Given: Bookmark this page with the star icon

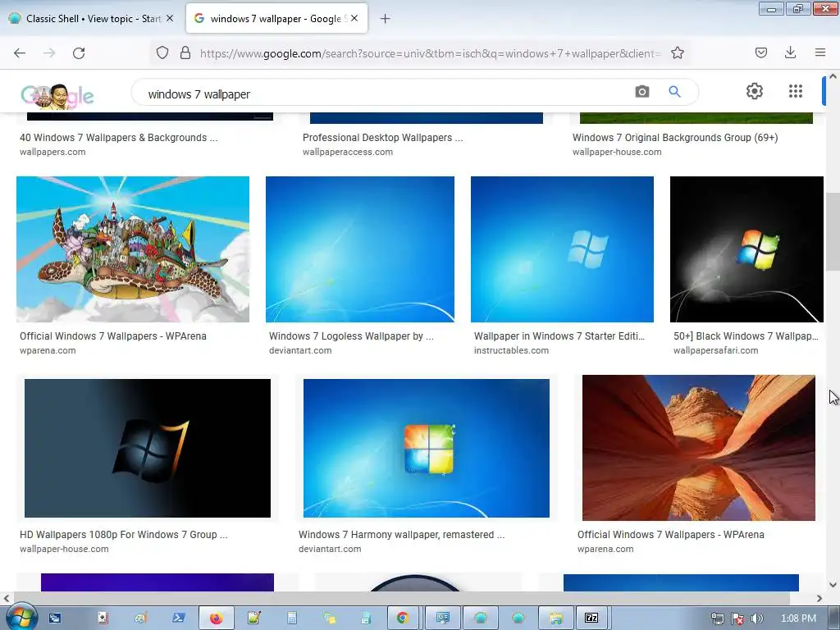Looking at the screenshot, I should click(677, 53).
